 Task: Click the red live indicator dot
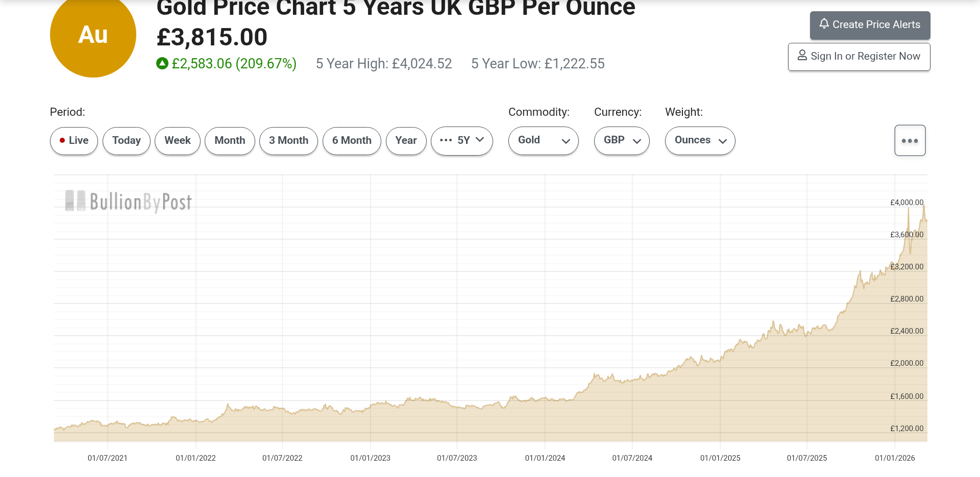coord(62,140)
